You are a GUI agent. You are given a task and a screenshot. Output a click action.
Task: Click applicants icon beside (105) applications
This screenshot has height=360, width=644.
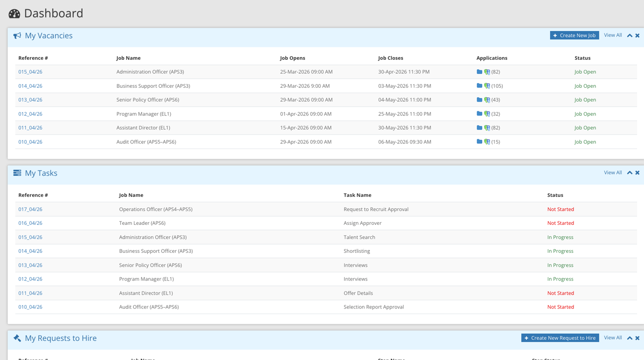(487, 86)
